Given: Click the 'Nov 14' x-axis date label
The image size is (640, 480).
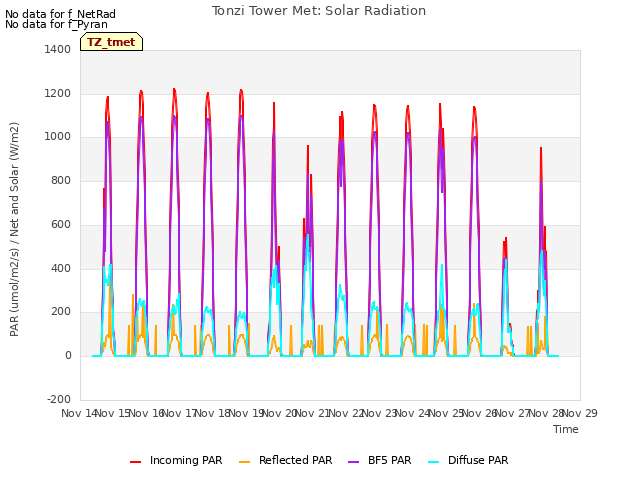Looking at the screenshot, I should coord(79,413).
